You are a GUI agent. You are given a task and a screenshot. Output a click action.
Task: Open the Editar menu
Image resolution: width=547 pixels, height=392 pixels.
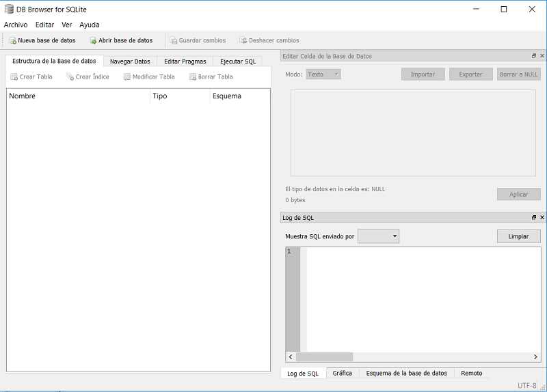44,25
